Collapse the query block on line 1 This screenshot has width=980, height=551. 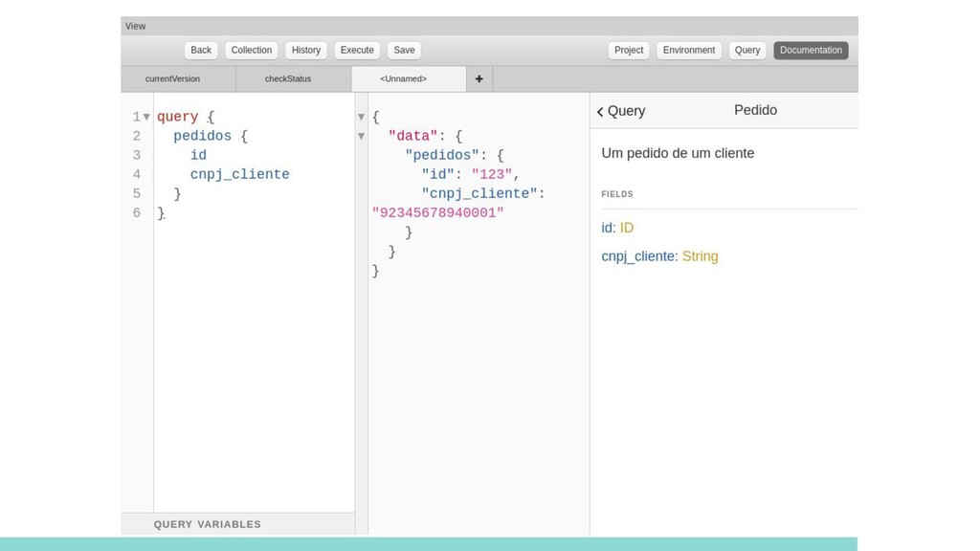pos(146,117)
